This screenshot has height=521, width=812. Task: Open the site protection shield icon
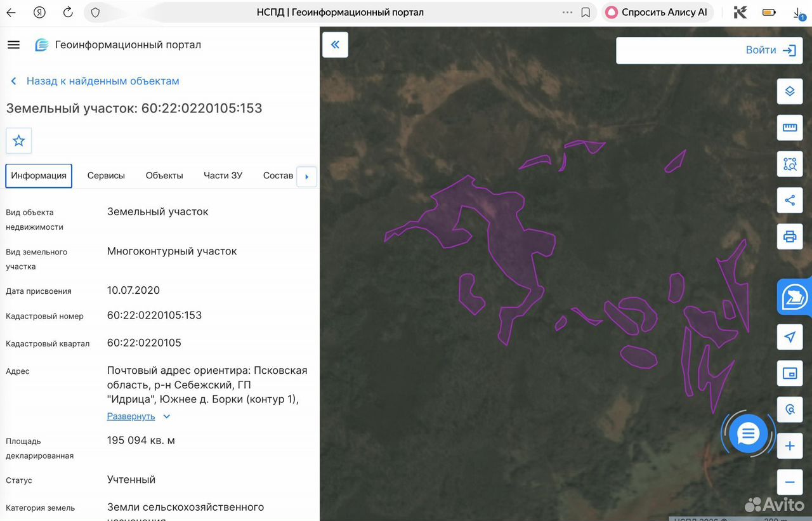(95, 12)
